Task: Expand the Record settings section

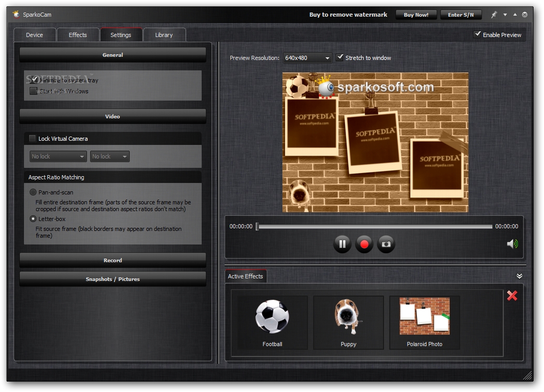Action: (x=113, y=260)
